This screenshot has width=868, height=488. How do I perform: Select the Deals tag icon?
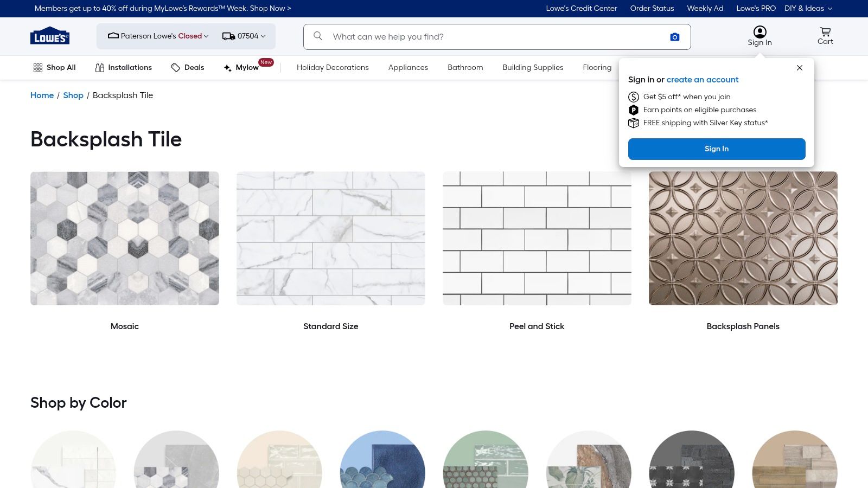pyautogui.click(x=176, y=67)
